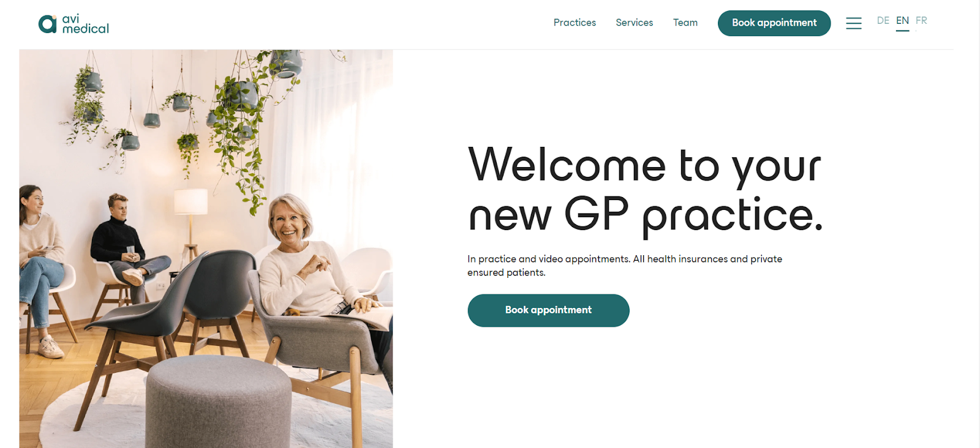Select the EN language option
Viewport: 980px width, 448px height.
(x=902, y=21)
